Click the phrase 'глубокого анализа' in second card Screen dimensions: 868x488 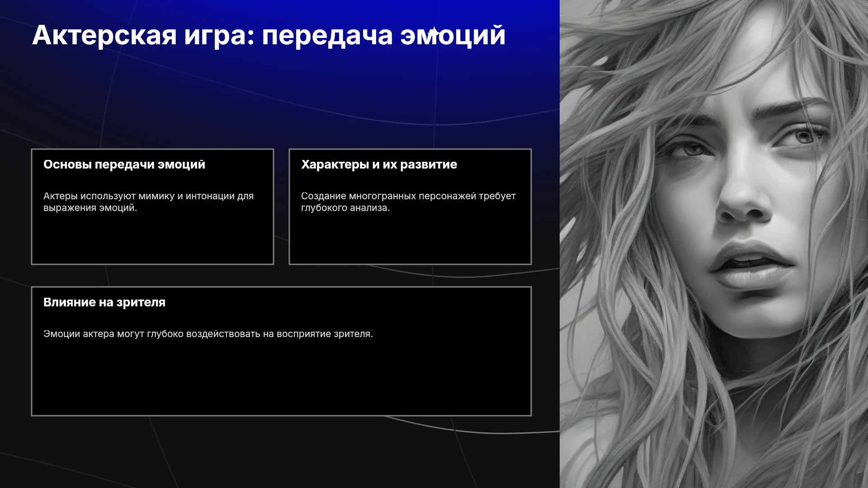[345, 208]
